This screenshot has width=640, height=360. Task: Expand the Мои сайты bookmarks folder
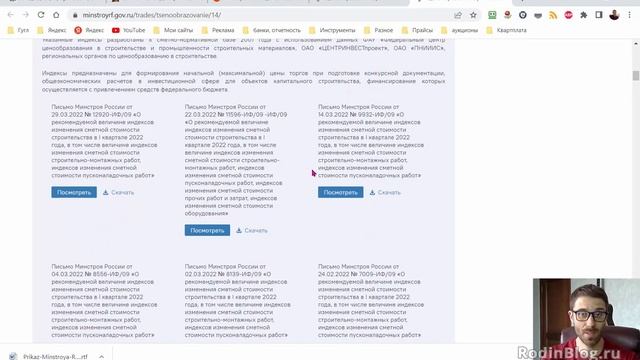tap(173, 30)
